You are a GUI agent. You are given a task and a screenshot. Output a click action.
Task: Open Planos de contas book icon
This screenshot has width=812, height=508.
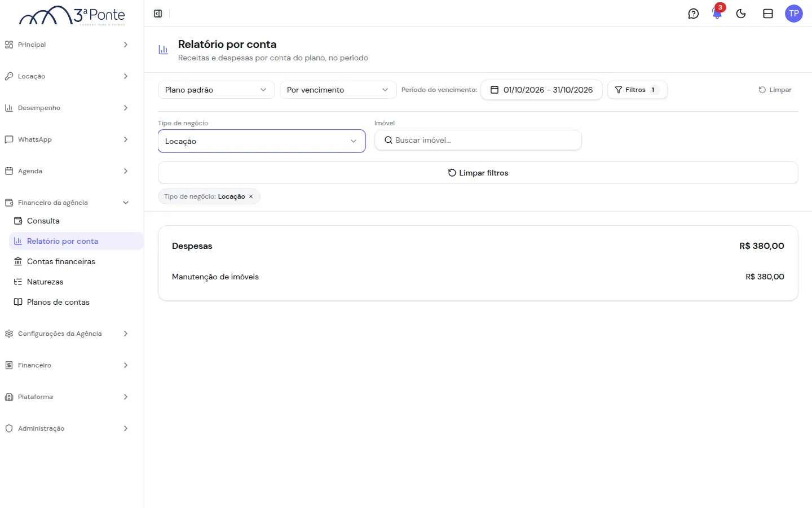click(x=18, y=302)
